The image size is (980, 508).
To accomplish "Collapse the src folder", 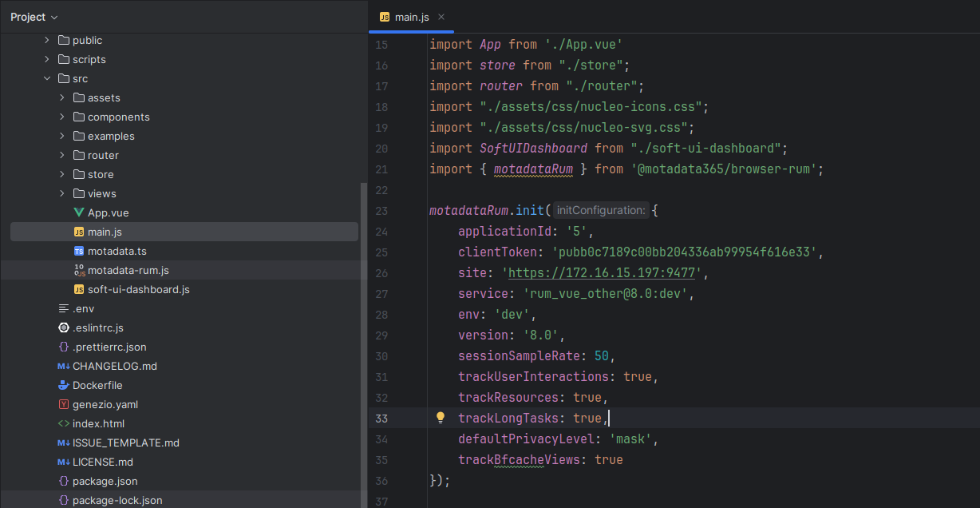I will 47,78.
